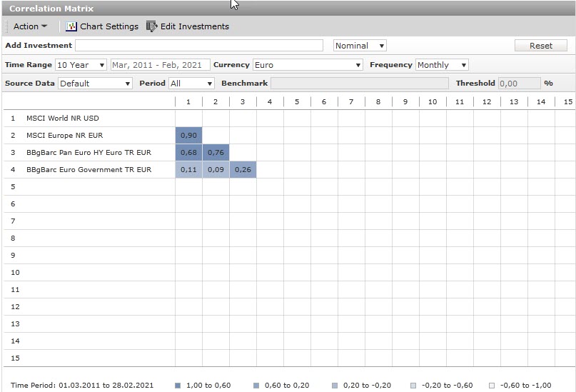Click the Reset button
Image resolution: width=576 pixels, height=392 pixels.
pyautogui.click(x=540, y=46)
